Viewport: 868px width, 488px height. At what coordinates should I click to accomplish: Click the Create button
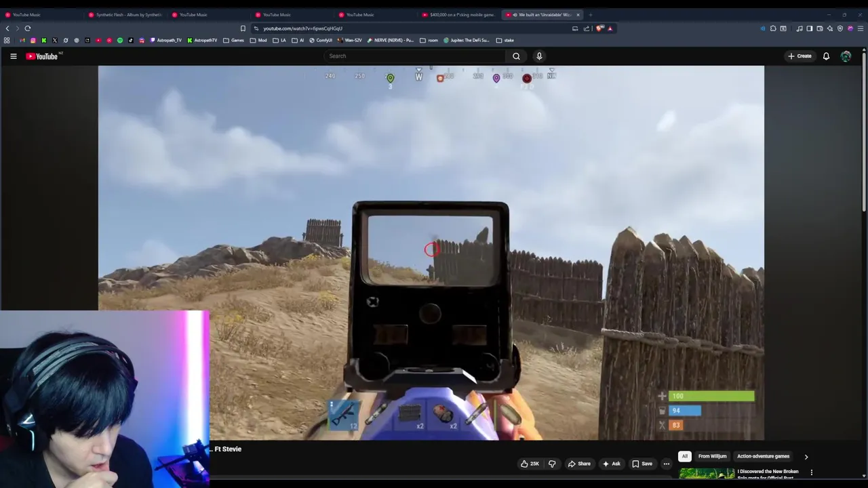(800, 56)
